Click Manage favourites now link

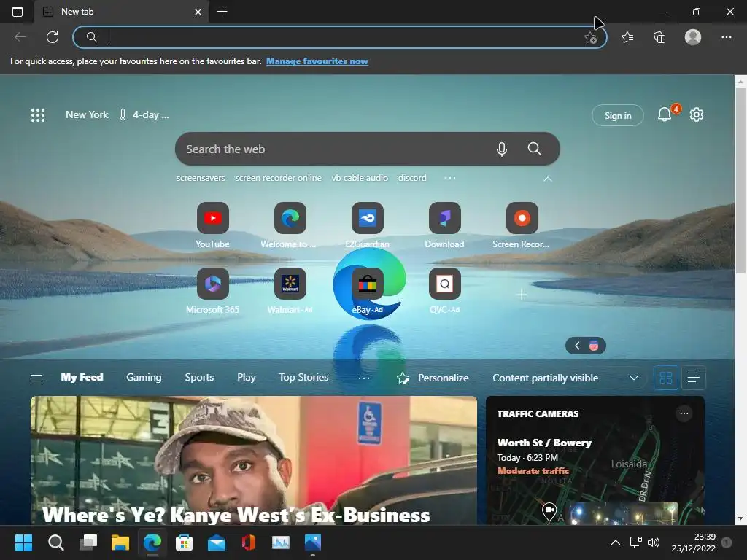click(317, 61)
